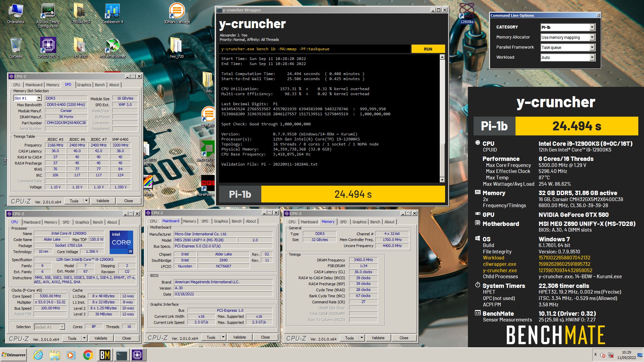The height and width of the screenshot is (362, 644).
Task: Open Tools dropdown arrow in Memory CPU-Z window
Action: pos(362,338)
